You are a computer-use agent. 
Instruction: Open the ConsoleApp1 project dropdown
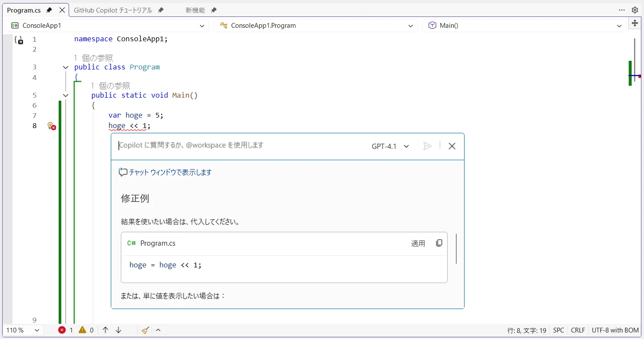coord(107,26)
